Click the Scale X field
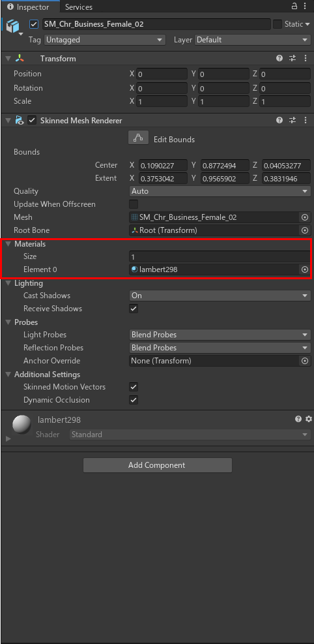This screenshot has width=314, height=644. pyautogui.click(x=162, y=101)
